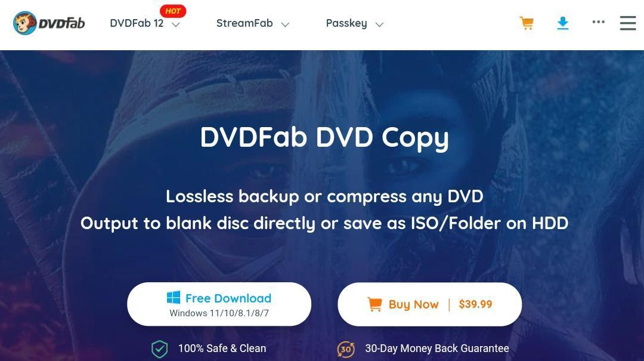The image size is (644, 361).
Task: Click the orange cart icon beside Buy Now
Action: coord(374,304)
